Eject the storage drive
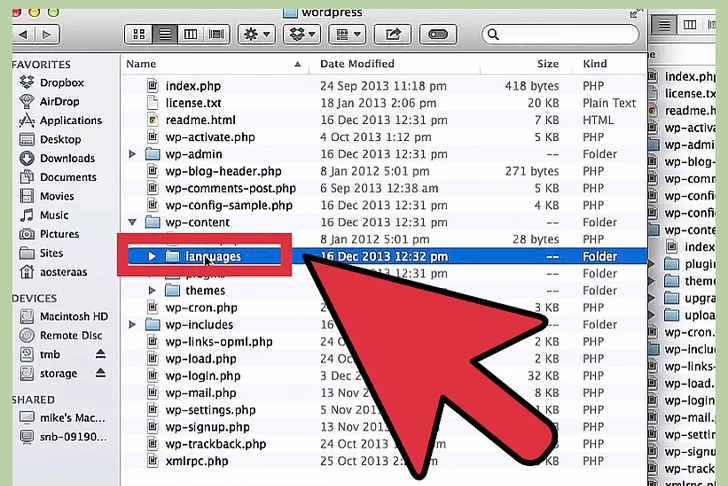 (x=100, y=374)
